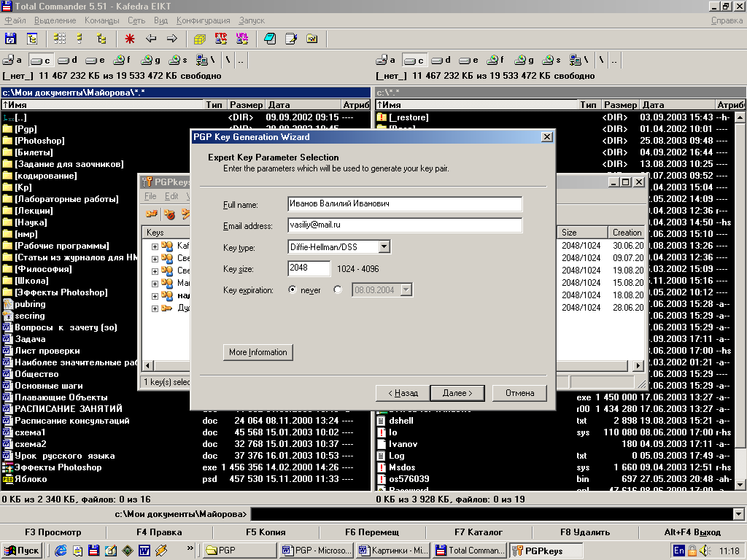Expand the first 'Kaf' key in the Keys tree

(155, 246)
